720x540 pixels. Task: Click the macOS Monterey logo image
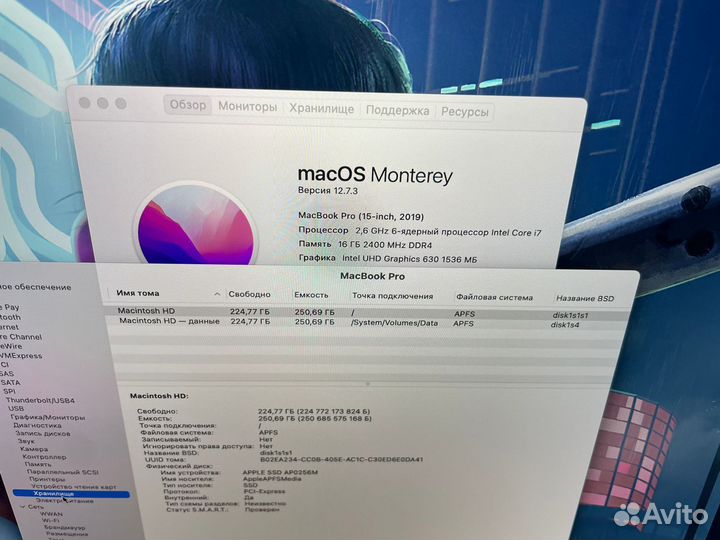[x=196, y=224]
